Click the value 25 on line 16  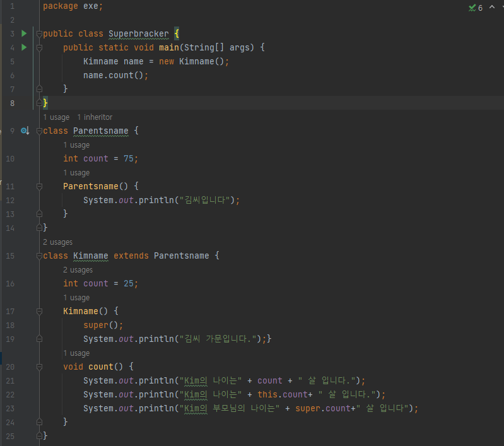[x=129, y=283]
